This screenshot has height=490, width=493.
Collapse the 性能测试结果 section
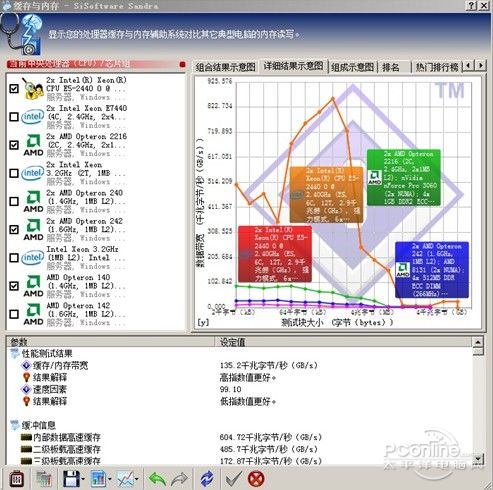click(14, 354)
